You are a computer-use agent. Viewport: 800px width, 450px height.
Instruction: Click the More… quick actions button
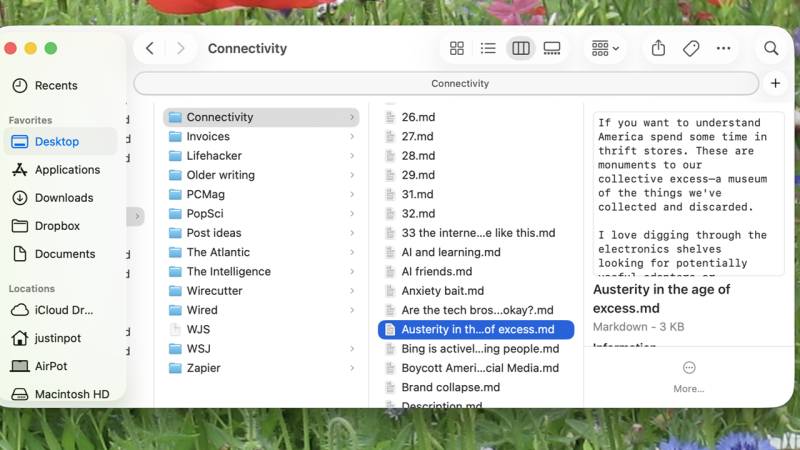(x=689, y=377)
